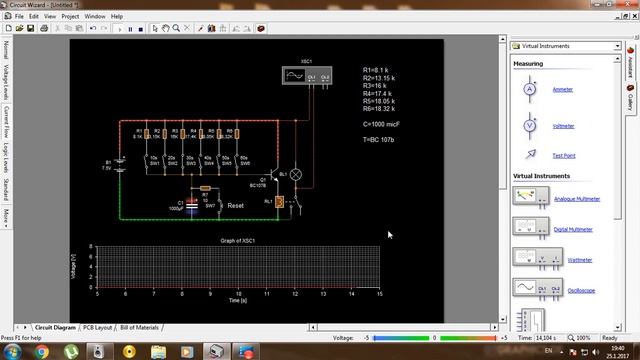The image size is (640, 360).
Task: Open a file using the folder icon
Action: pos(20,28)
